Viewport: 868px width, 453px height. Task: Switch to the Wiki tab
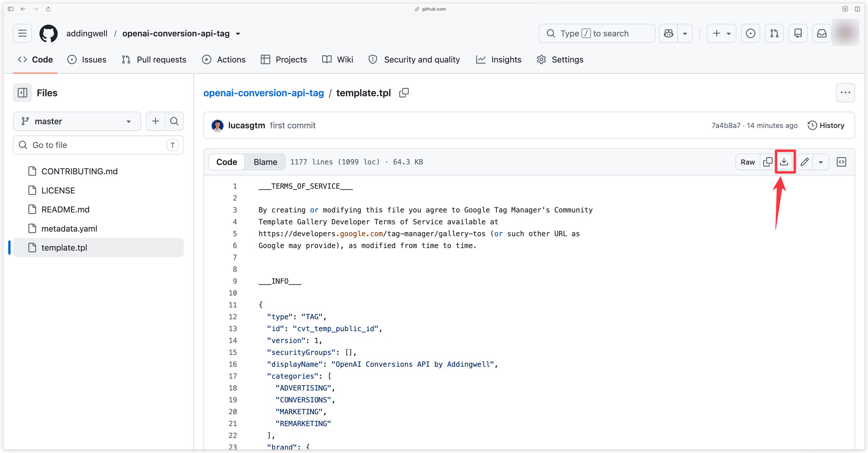pos(338,60)
